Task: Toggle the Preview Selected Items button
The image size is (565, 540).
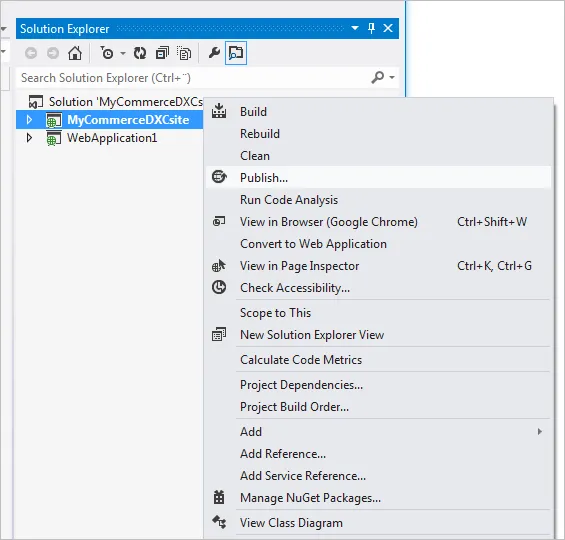Action: click(236, 53)
